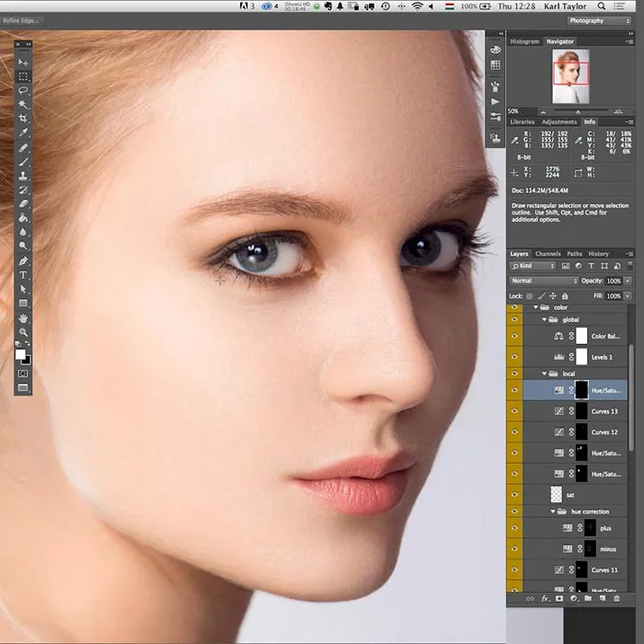The image size is (644, 644).
Task: Click the Magic Wand tool
Action: click(x=24, y=105)
